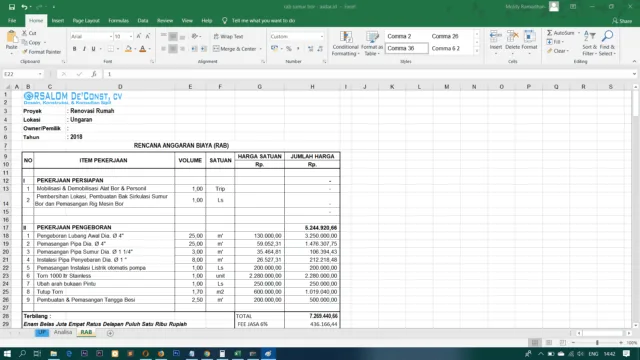The width and height of the screenshot is (640, 360).
Task: Open the Custom number format dropdown
Action: (322, 37)
